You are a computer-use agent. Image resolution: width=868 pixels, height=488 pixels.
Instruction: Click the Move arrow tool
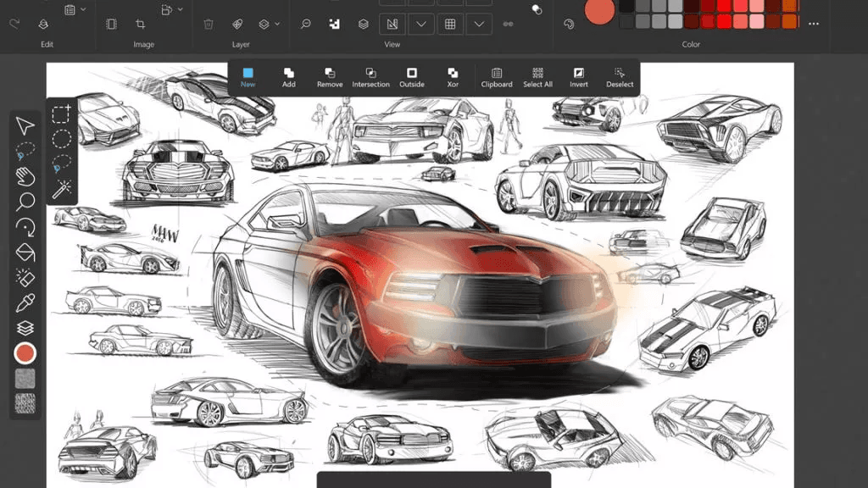tap(25, 126)
